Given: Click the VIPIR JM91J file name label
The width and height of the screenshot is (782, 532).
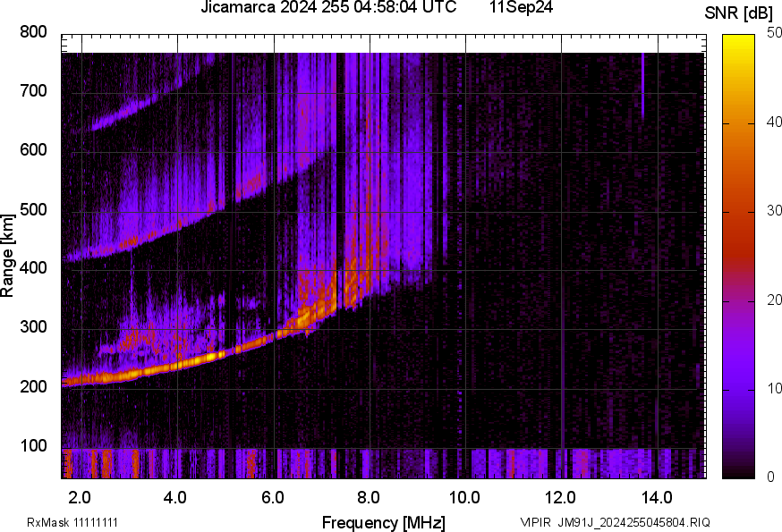Looking at the screenshot, I should (616, 522).
